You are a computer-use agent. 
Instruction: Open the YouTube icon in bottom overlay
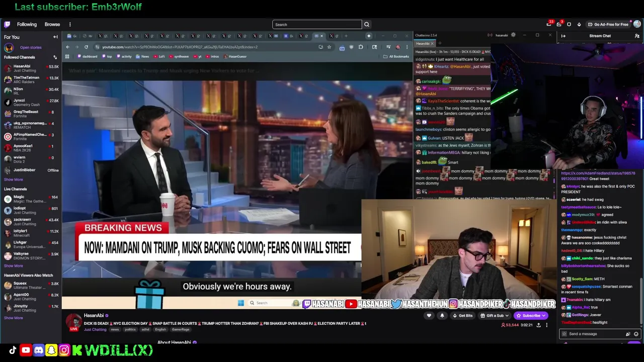point(26,350)
